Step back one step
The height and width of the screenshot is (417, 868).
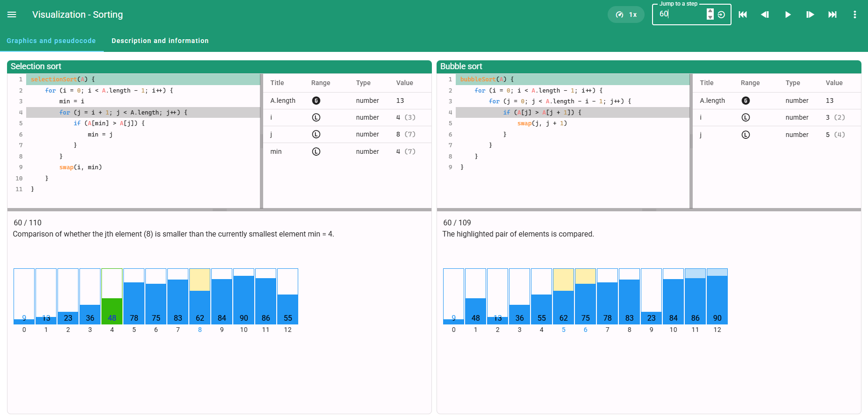(765, 14)
